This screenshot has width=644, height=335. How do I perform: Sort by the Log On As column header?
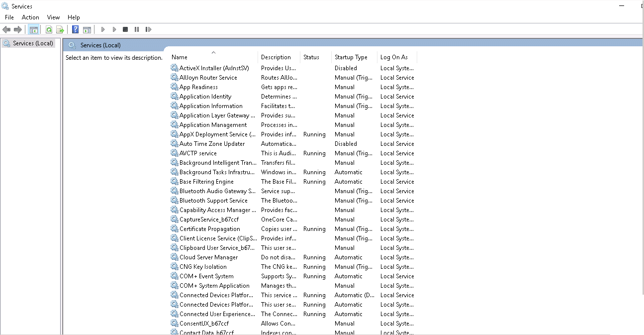pos(397,57)
